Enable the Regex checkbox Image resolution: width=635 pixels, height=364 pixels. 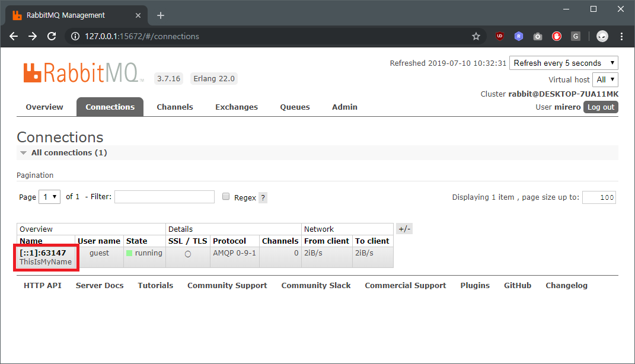(226, 196)
